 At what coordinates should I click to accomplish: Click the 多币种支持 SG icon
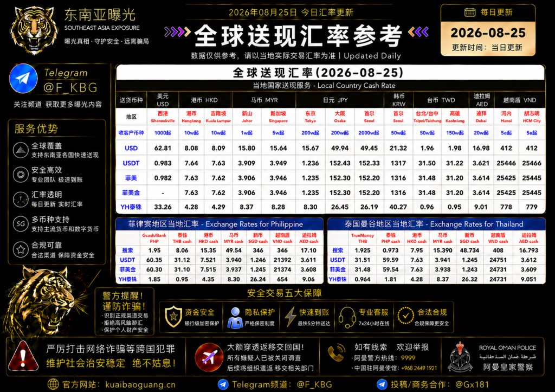coord(21,224)
